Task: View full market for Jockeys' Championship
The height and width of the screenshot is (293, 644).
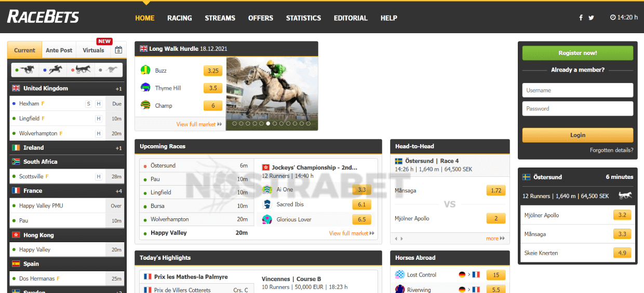Action: click(x=352, y=233)
